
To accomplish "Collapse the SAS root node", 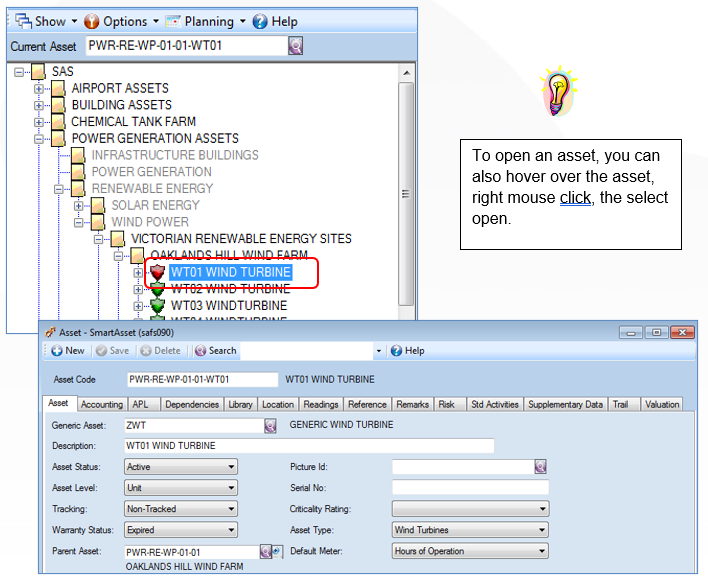I will coord(19,72).
